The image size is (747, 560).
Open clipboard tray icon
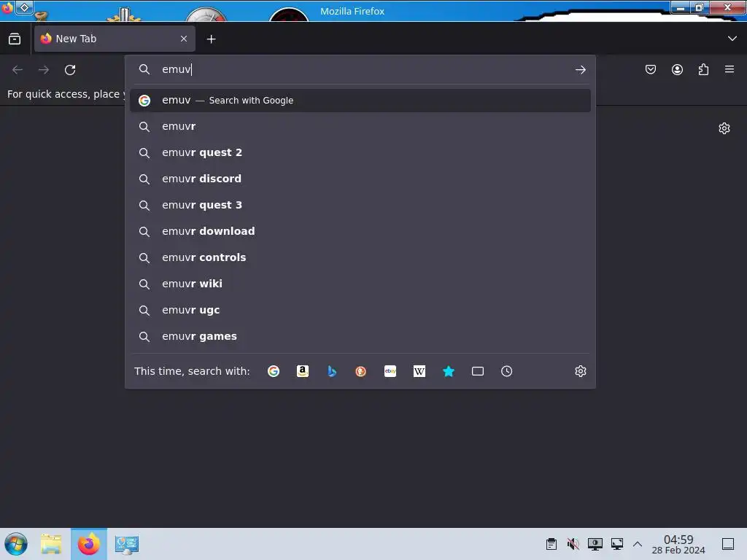tap(551, 544)
